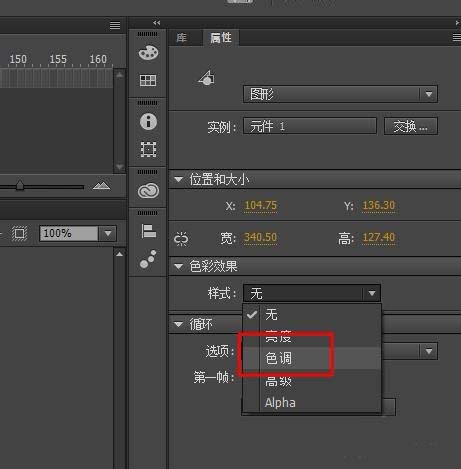Click frame 160 on the timeline ruler
The image size is (461, 469).
[98, 59]
